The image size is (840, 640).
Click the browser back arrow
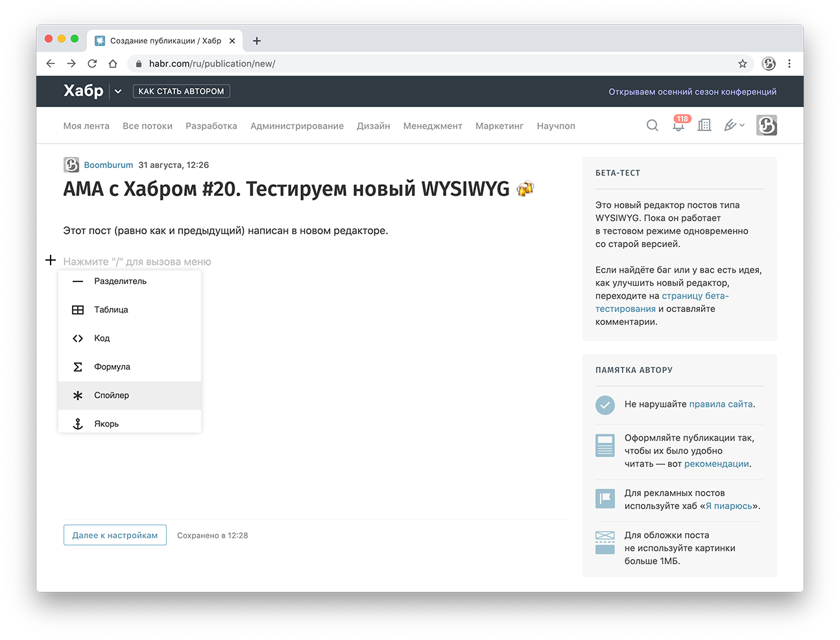tap(51, 64)
